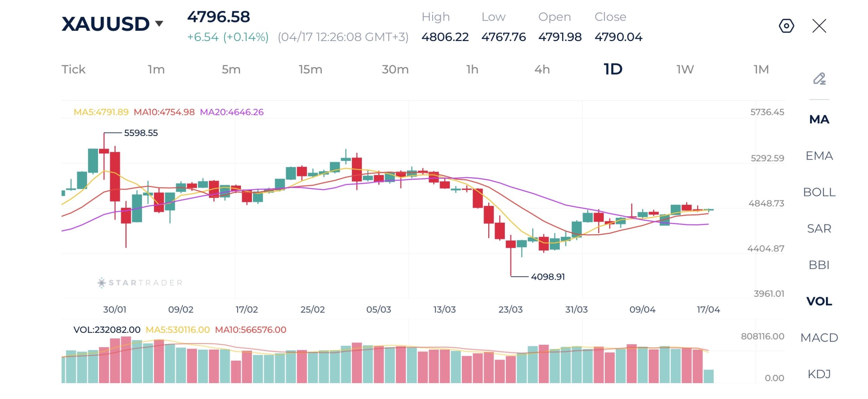Click the 5598.55 high price marker
This screenshot has width=868, height=399.
pyautogui.click(x=141, y=133)
